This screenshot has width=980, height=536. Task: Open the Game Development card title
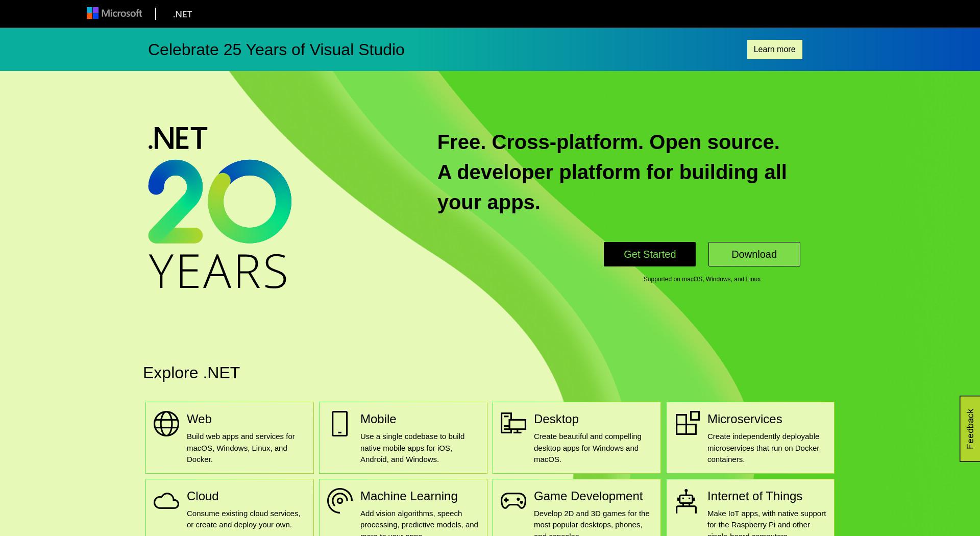click(588, 496)
